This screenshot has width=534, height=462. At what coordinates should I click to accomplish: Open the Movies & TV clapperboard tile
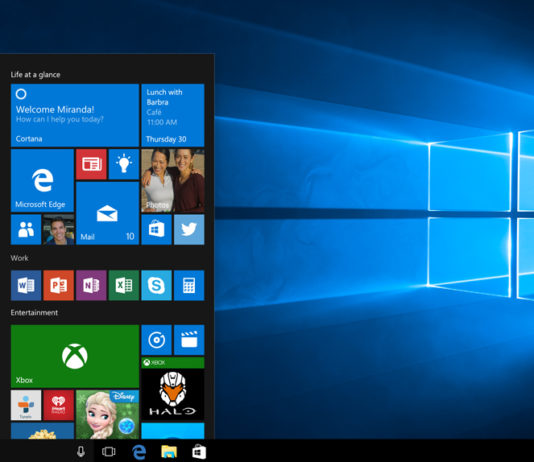pyautogui.click(x=189, y=340)
